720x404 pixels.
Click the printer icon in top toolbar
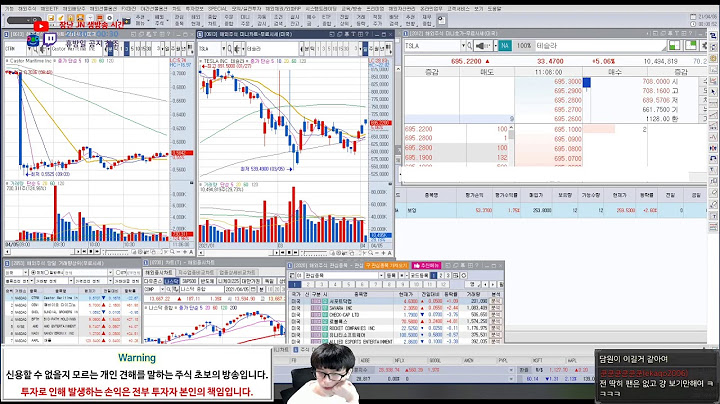point(80,17)
